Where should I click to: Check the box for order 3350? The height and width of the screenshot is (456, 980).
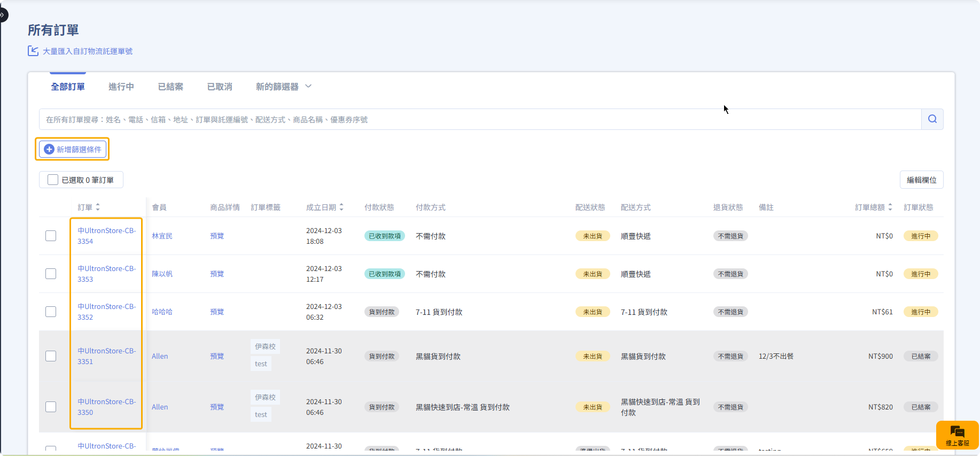tap(51, 407)
